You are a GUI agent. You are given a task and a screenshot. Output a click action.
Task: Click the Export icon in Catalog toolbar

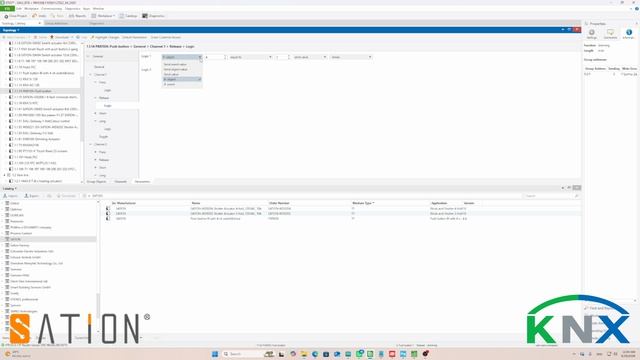26,196
